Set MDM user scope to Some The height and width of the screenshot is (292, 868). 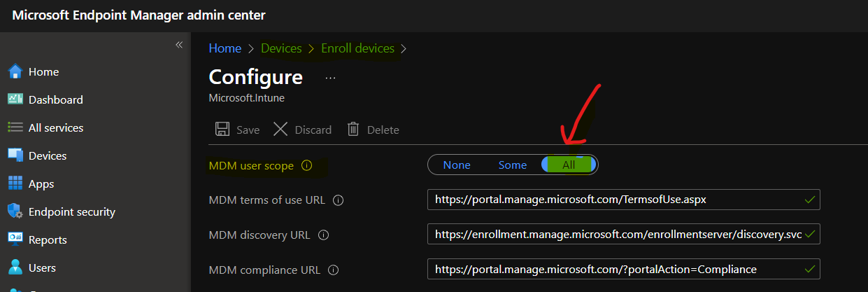click(513, 165)
